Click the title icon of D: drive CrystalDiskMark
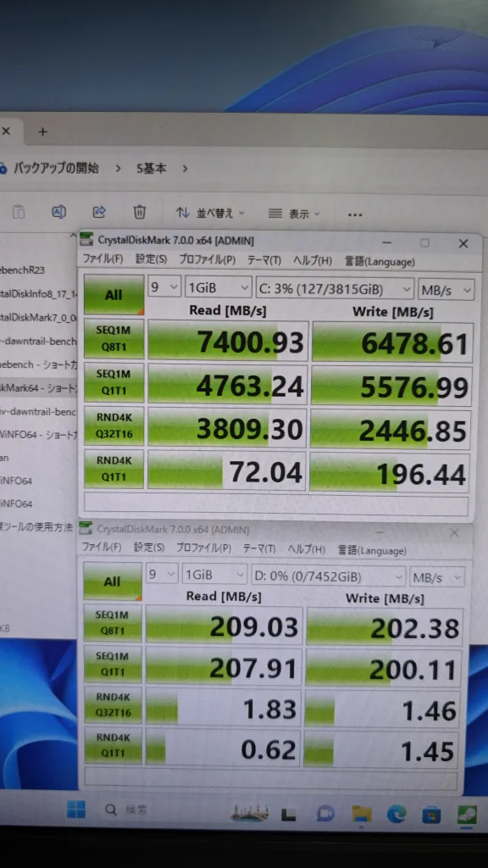The height and width of the screenshot is (868, 488). click(86, 528)
